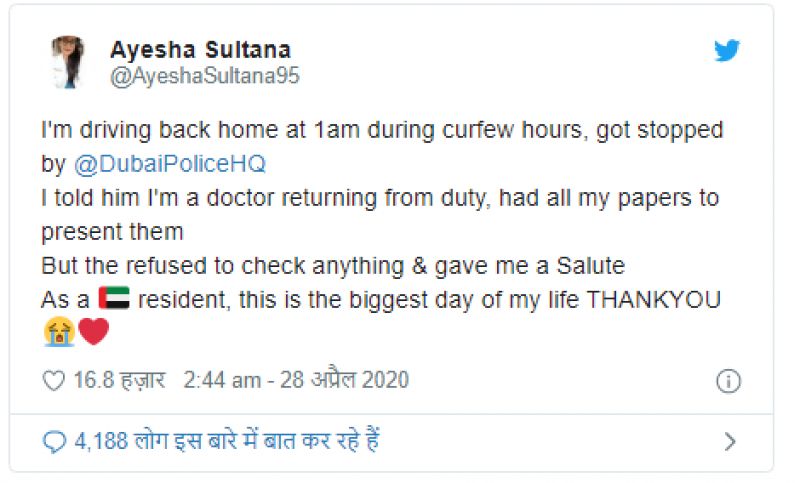Viewport: 800px width, 483px height.
Task: Click the crying face emoji
Action: pos(58,332)
